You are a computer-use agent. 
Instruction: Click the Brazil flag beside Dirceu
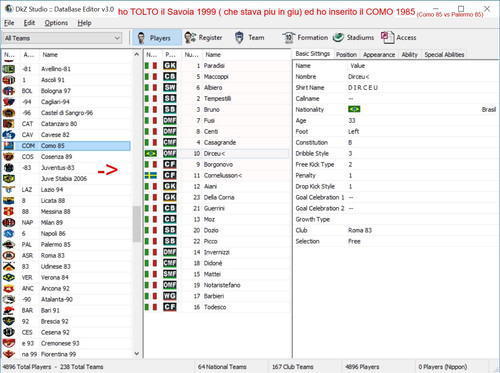pos(151,153)
